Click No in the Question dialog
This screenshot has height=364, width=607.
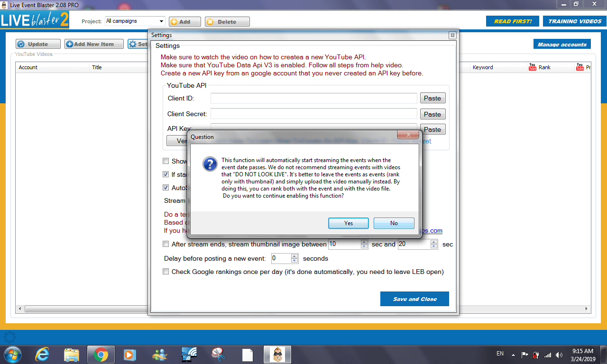394,223
